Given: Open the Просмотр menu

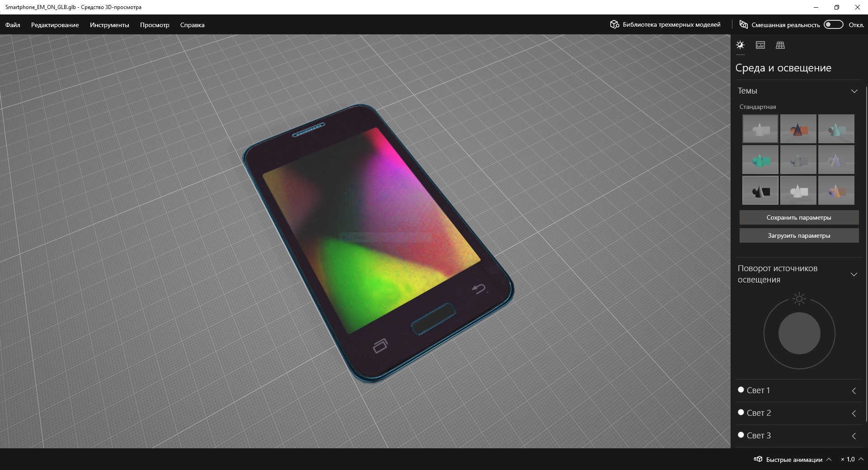Looking at the screenshot, I should 155,25.
